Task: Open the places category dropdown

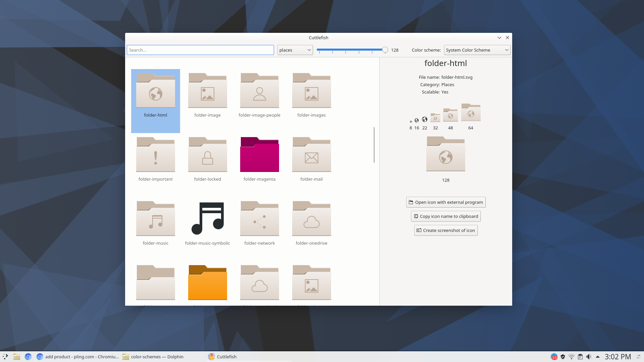Action: [x=295, y=50]
